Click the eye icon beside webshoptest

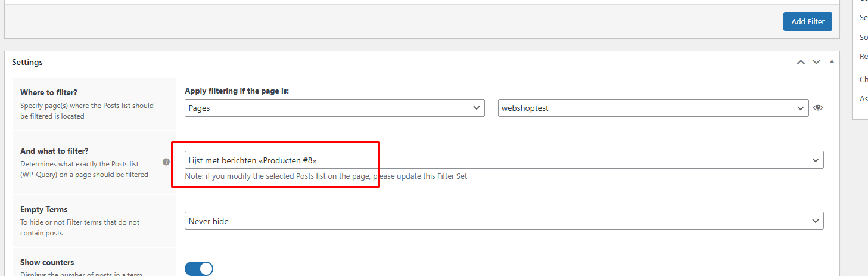tap(818, 108)
